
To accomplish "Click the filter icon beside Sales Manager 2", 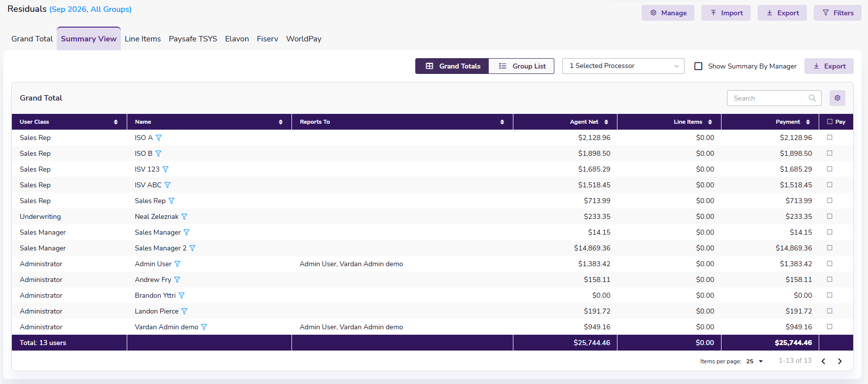I will pos(192,248).
